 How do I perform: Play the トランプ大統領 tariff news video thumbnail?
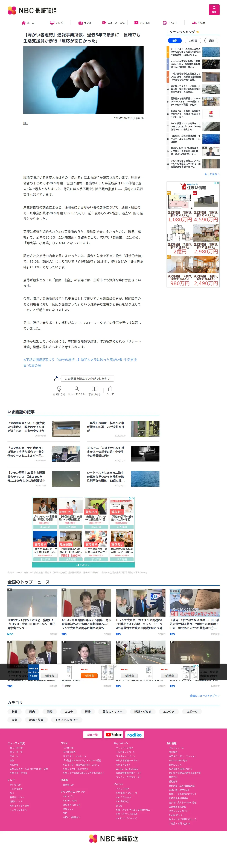(140, 602)
